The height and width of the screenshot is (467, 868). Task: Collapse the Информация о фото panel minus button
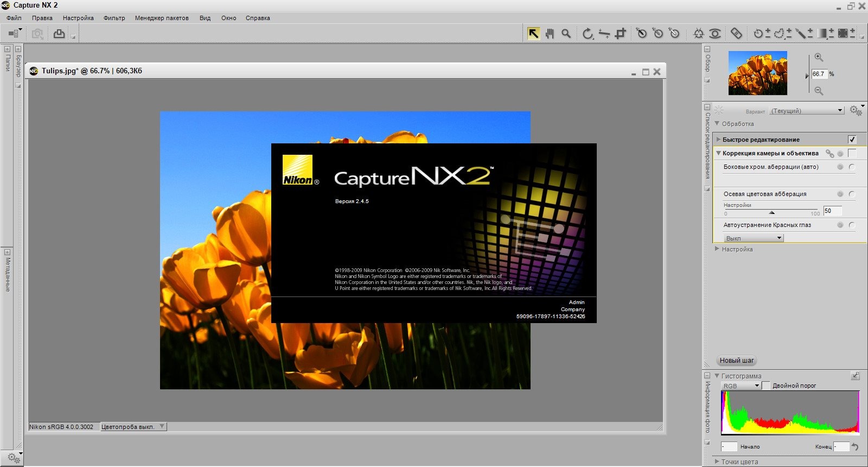[707, 375]
